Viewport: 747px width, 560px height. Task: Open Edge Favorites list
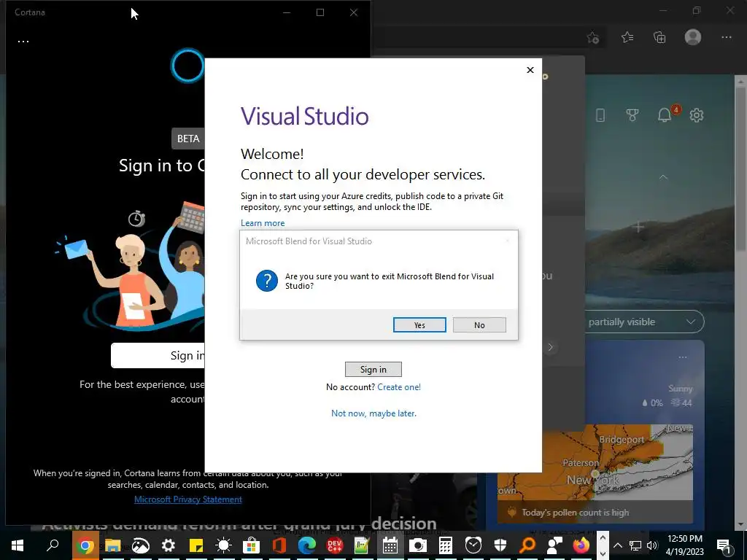(627, 37)
